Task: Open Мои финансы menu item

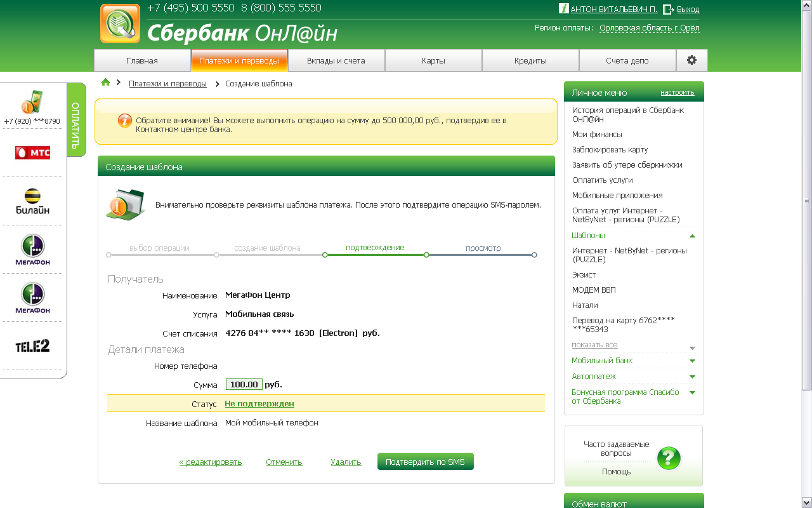Action: click(597, 135)
